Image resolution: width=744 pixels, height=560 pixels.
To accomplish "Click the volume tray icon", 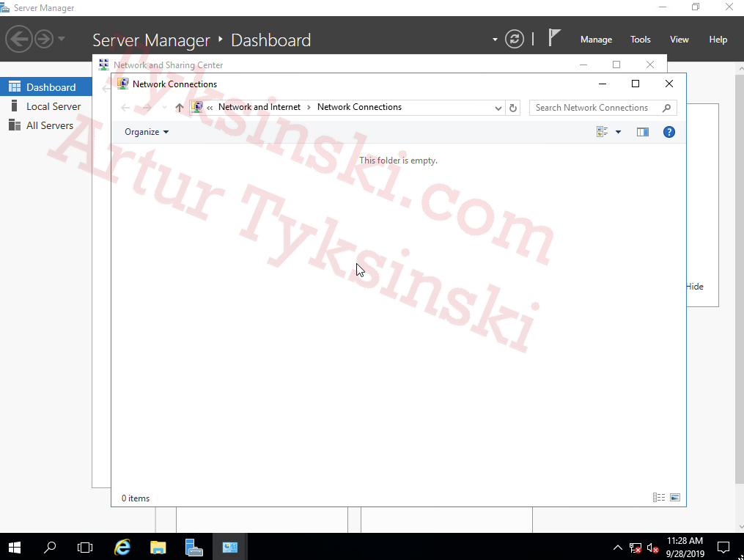I will click(652, 548).
